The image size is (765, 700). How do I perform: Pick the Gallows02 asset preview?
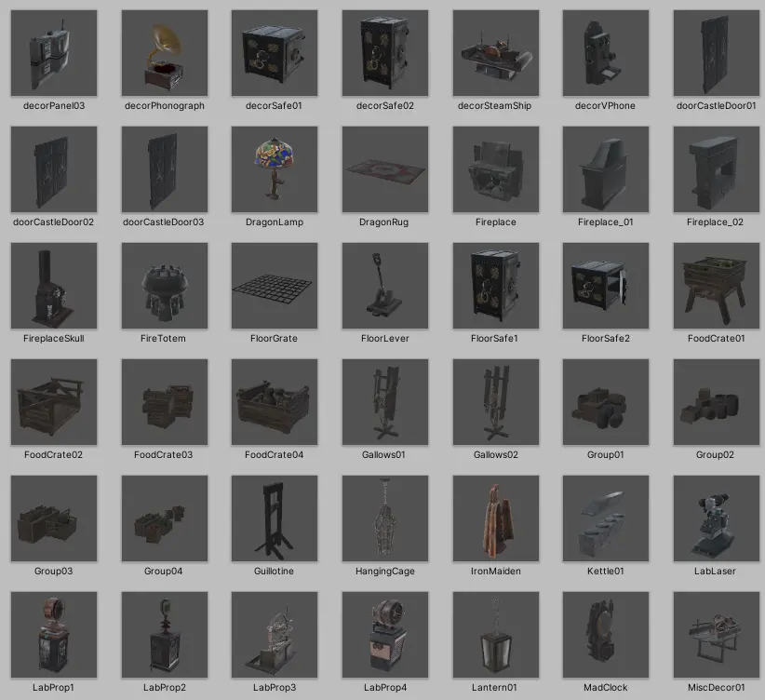tap(496, 402)
